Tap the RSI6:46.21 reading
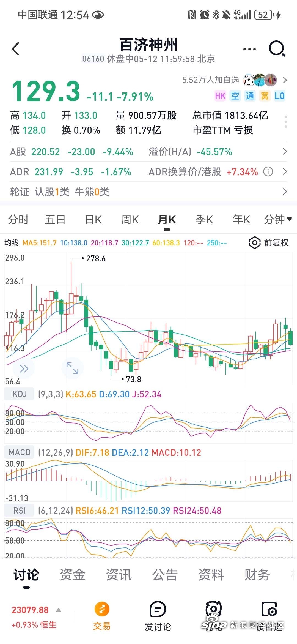Viewport: 297px width, 644px height. (x=97, y=511)
